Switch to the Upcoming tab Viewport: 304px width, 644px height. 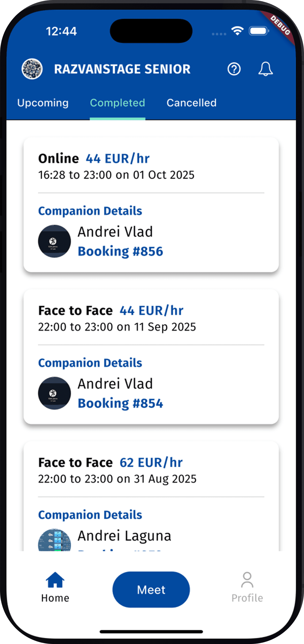(43, 103)
